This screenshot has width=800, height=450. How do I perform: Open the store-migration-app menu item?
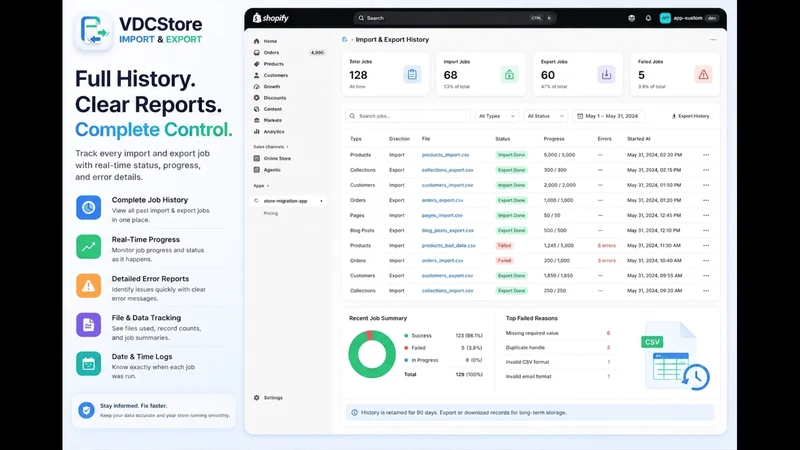point(288,201)
